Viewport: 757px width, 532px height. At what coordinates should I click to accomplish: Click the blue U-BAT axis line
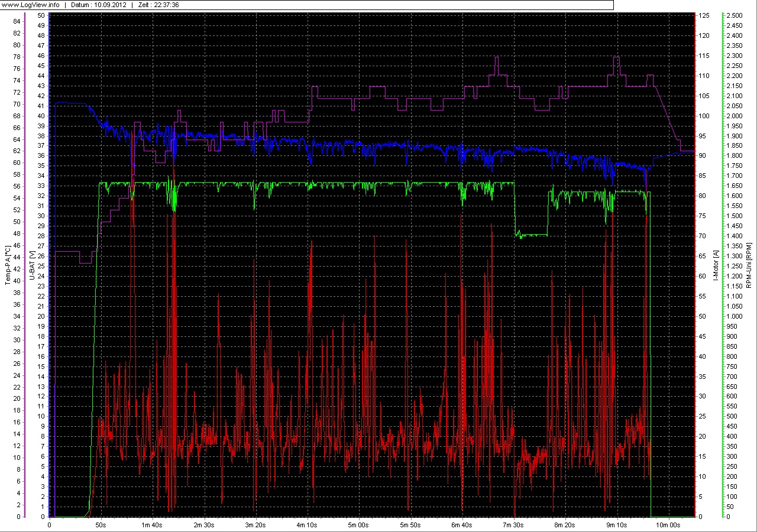(48, 266)
